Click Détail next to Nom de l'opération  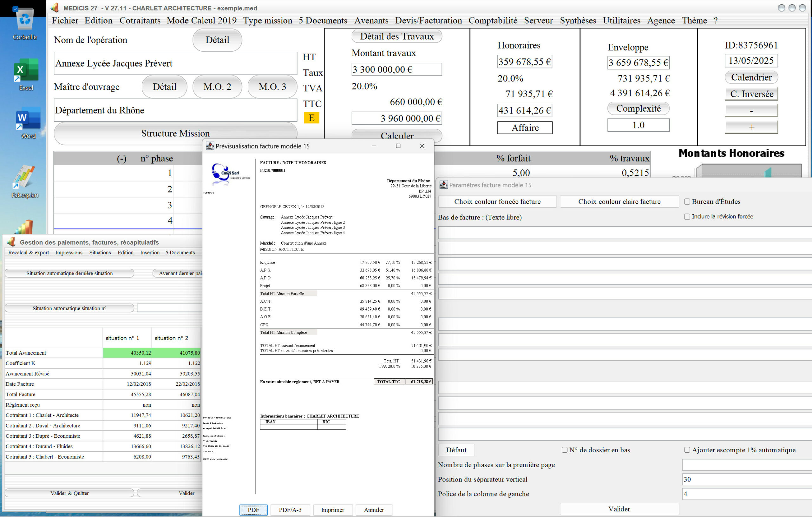pyautogui.click(x=217, y=40)
